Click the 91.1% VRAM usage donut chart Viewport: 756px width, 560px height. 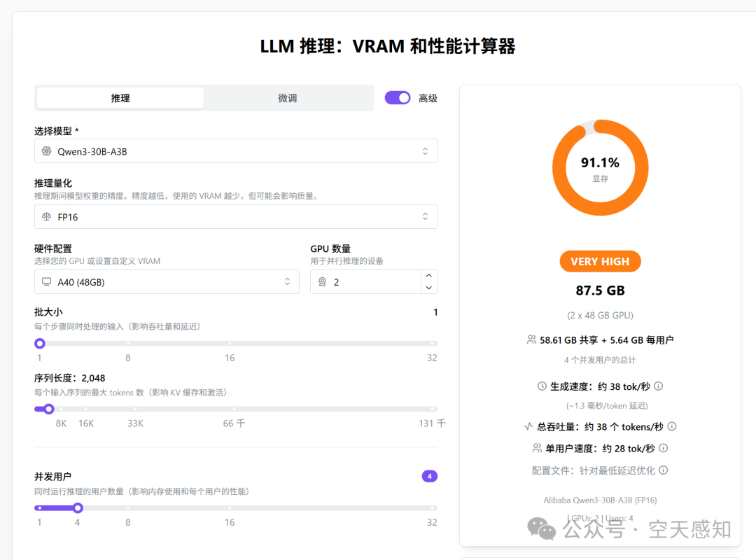(x=601, y=167)
